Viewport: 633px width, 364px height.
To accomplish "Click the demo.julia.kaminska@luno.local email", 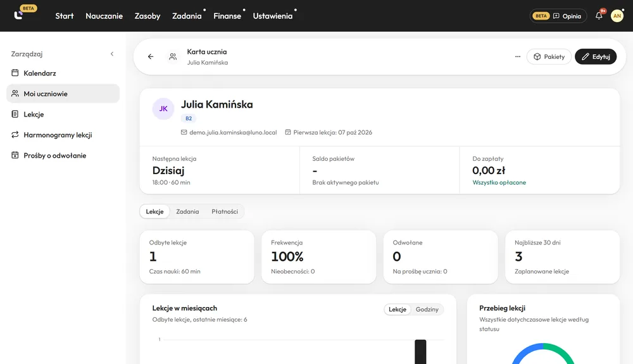I will pos(233,132).
